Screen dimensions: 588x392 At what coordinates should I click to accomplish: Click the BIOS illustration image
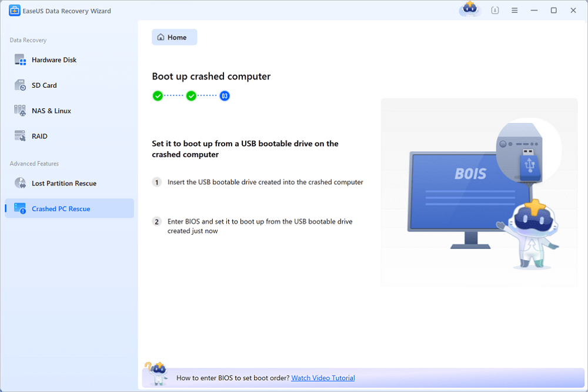[x=479, y=192]
